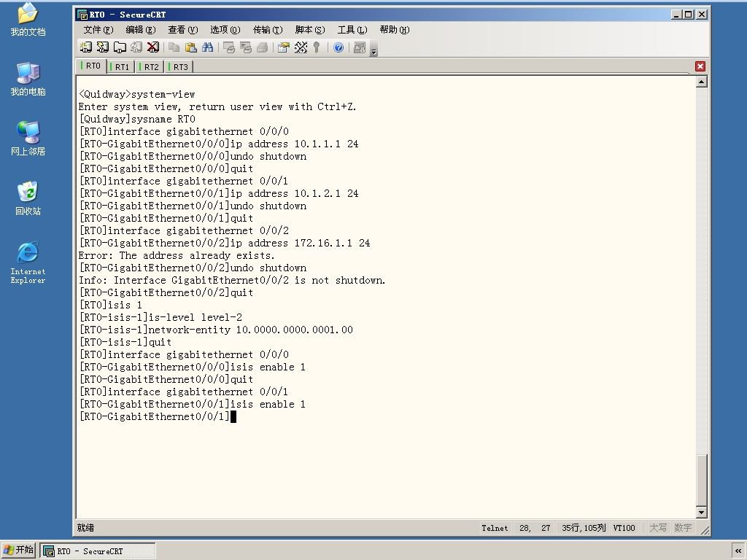Click the Paste clipboard icon
Screen dimensions: 747x560
coord(191,47)
